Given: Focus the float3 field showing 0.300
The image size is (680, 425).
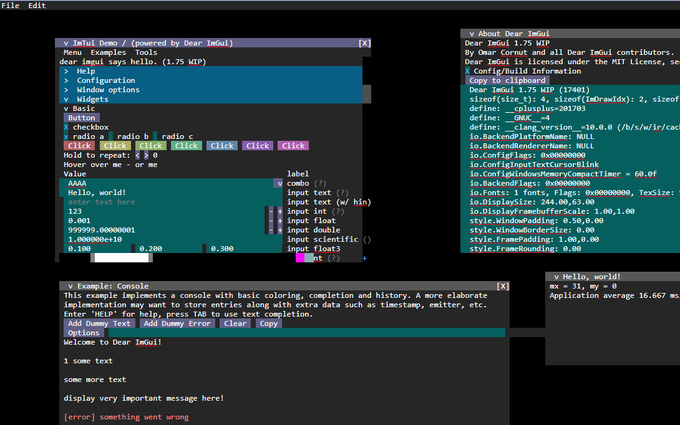Looking at the screenshot, I should (245, 248).
